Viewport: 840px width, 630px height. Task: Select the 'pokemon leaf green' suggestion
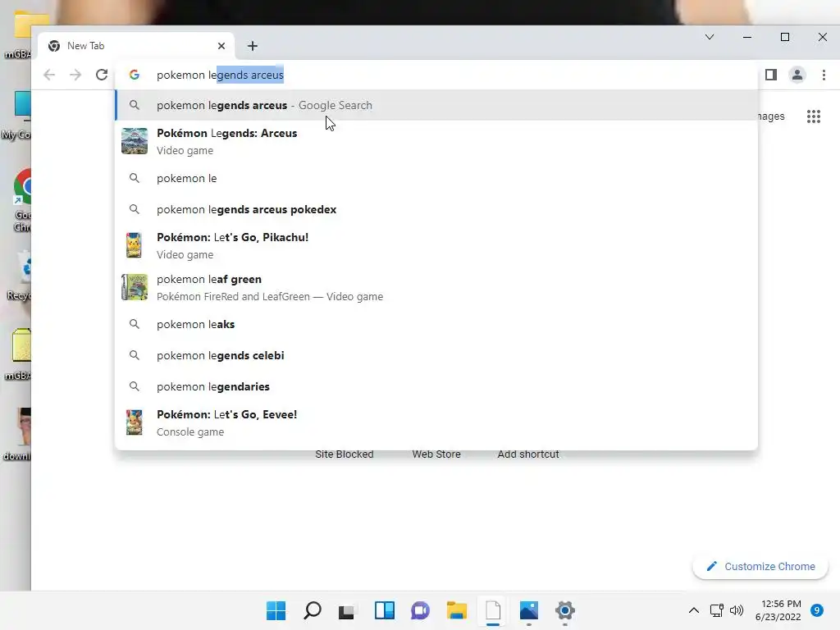(x=436, y=288)
